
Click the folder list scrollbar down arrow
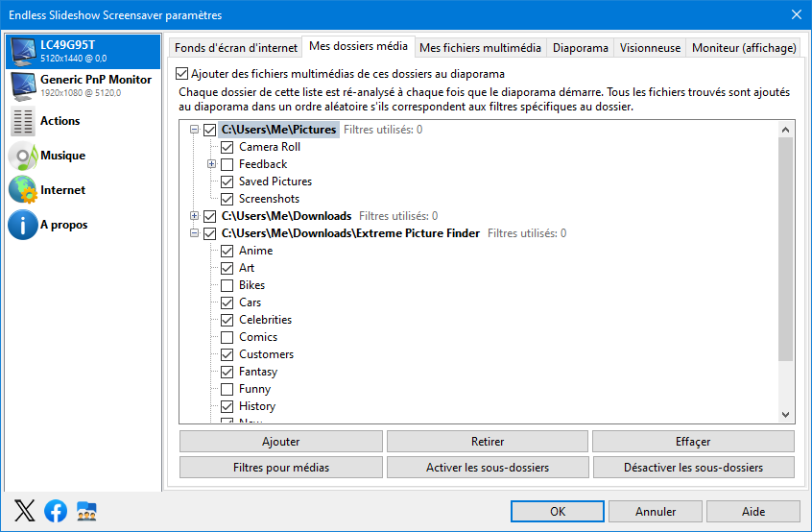[785, 415]
